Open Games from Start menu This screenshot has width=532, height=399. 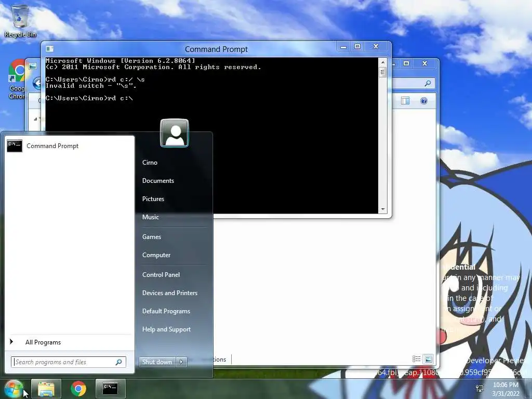point(151,237)
